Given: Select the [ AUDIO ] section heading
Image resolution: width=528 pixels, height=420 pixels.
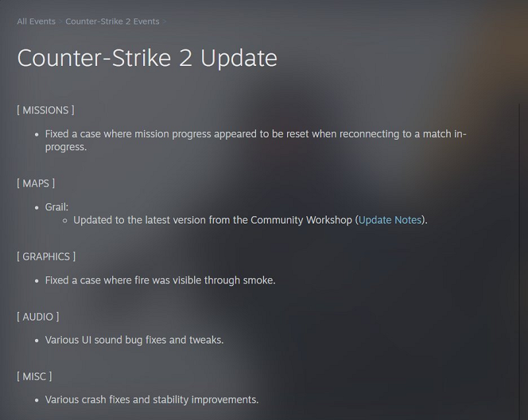Looking at the screenshot, I should click(x=38, y=316).
